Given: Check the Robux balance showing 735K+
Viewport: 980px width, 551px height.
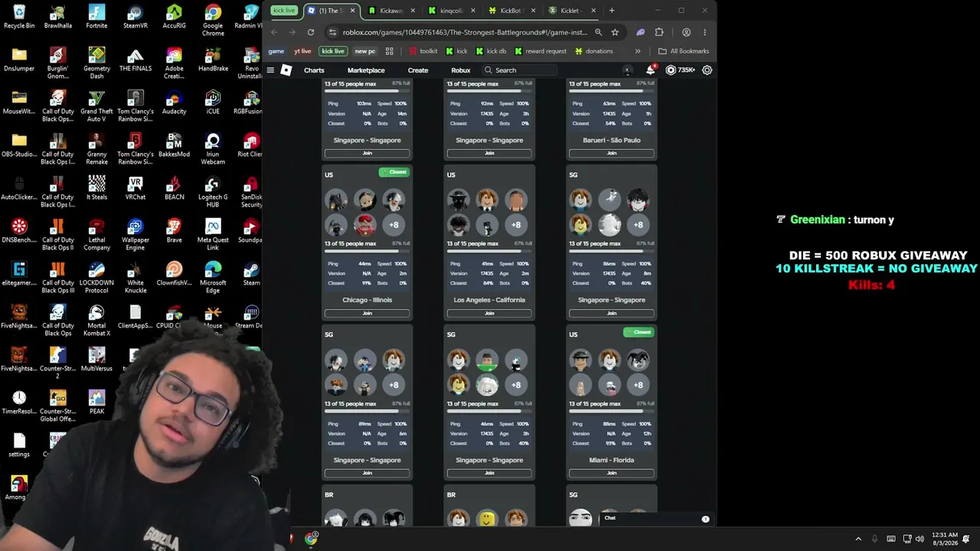Looking at the screenshot, I should (681, 70).
